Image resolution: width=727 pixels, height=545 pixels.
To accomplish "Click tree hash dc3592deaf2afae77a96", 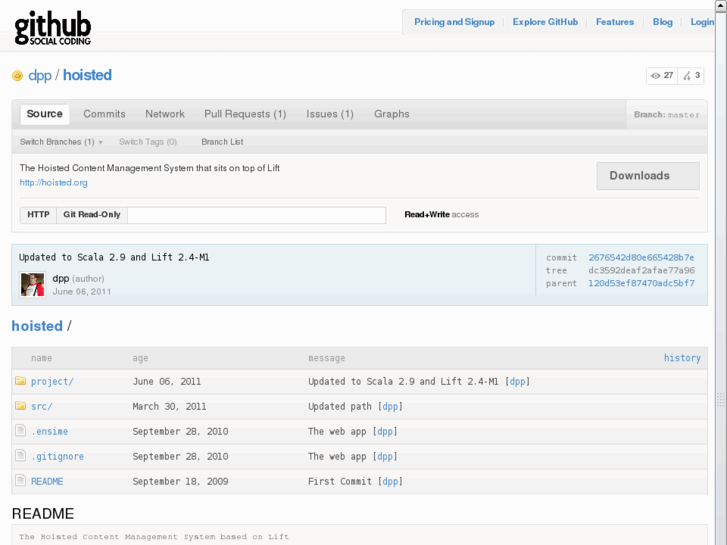I will (641, 270).
